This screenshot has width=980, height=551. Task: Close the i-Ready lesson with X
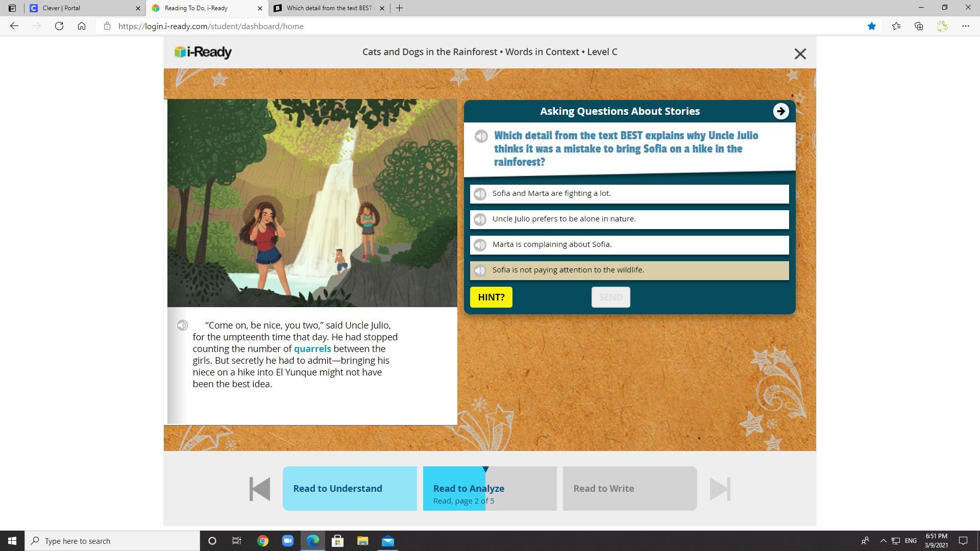[800, 54]
